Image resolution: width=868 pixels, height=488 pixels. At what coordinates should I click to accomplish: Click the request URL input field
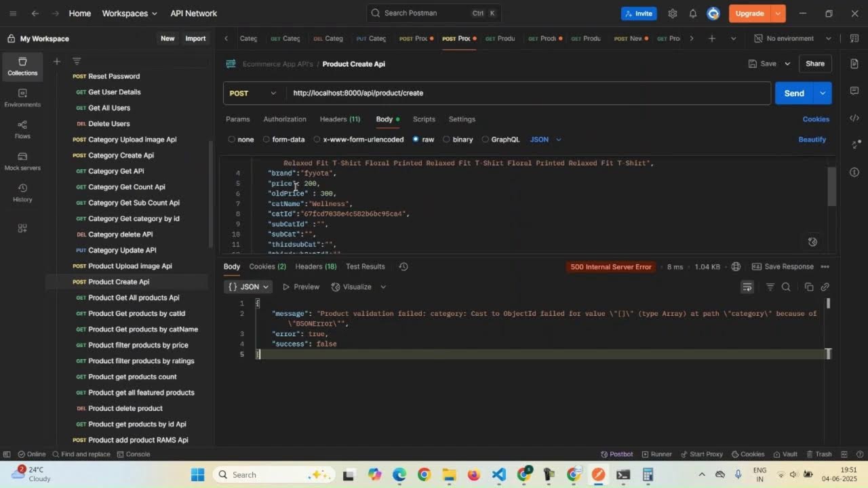(528, 94)
